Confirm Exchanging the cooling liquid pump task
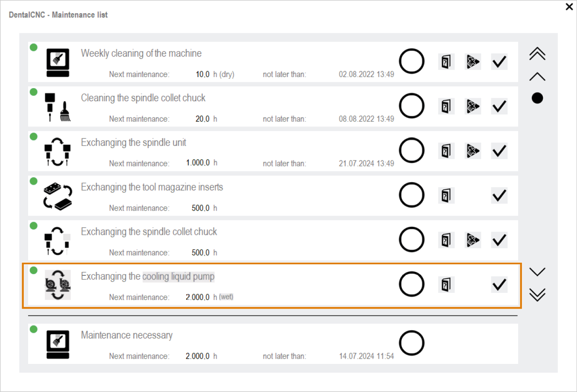 (x=499, y=285)
